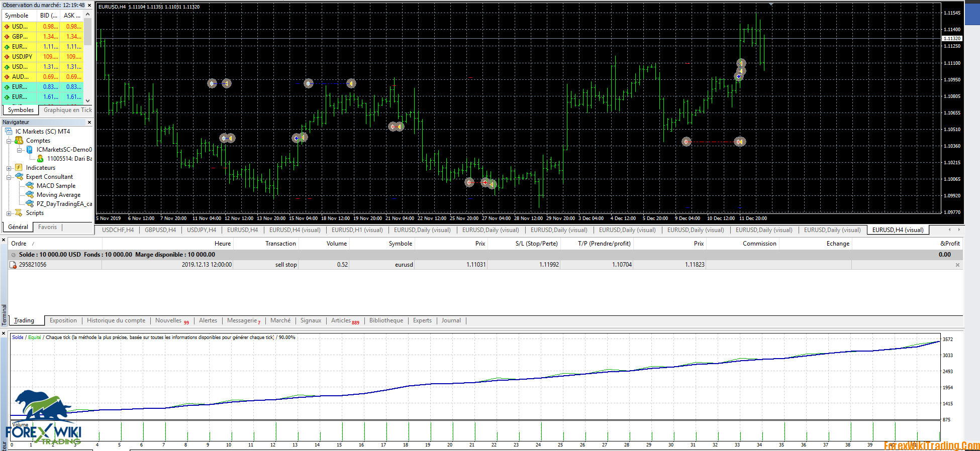Image resolution: width=980 pixels, height=451 pixels.
Task: Click the Indicateurs function icon
Action: pos(19,168)
